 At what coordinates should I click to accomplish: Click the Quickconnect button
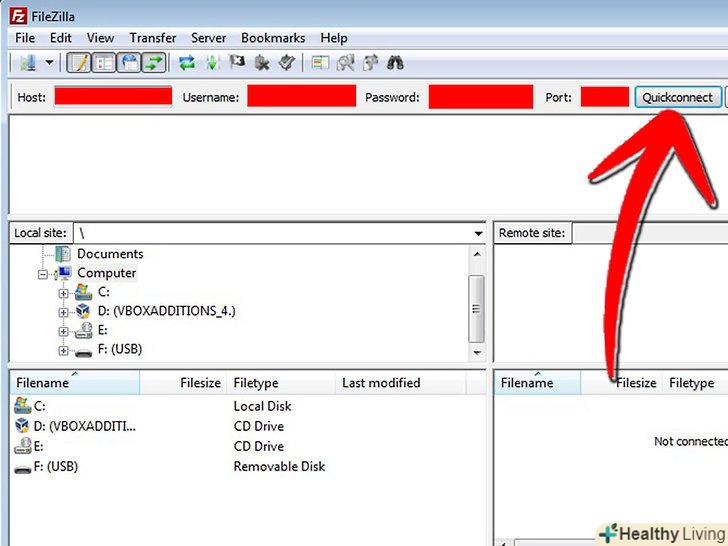(677, 97)
